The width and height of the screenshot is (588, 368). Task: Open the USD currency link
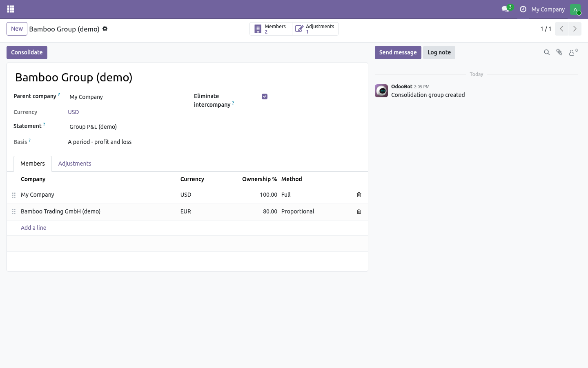tap(73, 112)
